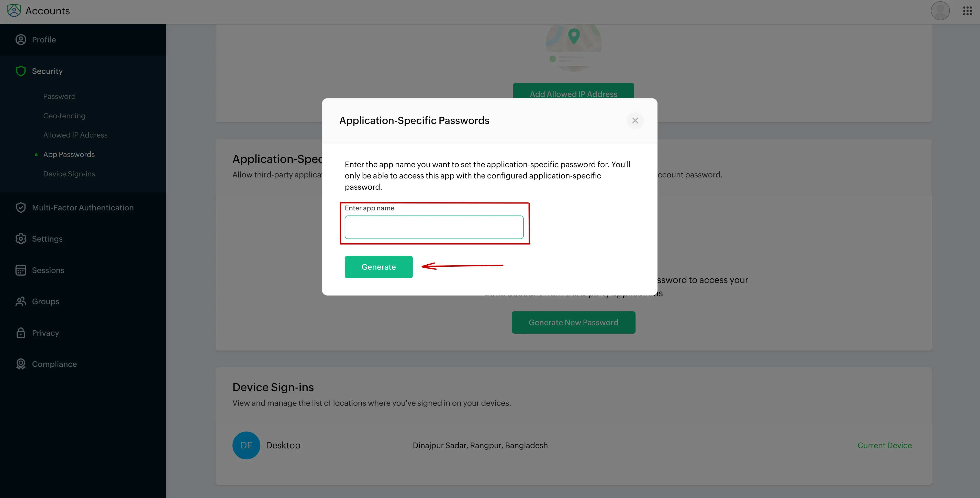Select the App Passwords menu item
980x498 pixels.
pos(69,154)
